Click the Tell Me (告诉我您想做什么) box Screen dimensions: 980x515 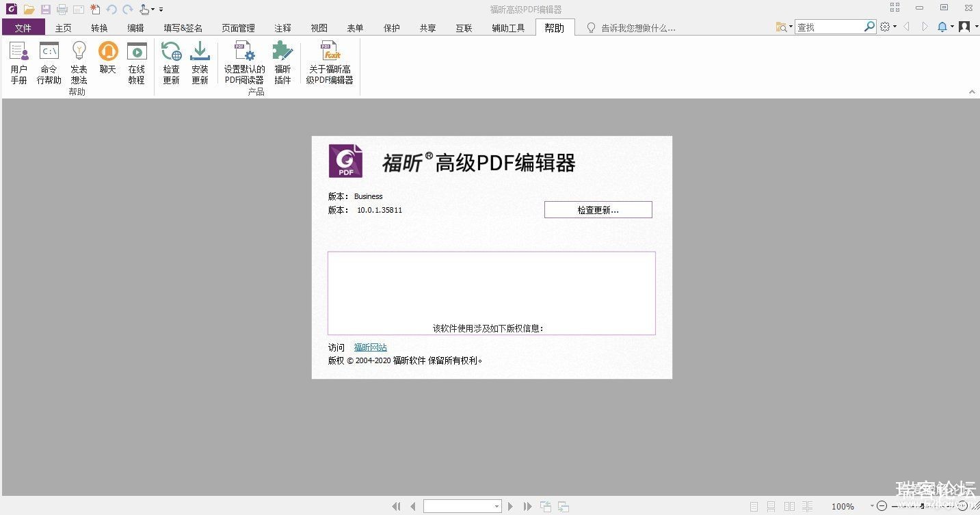click(x=631, y=28)
